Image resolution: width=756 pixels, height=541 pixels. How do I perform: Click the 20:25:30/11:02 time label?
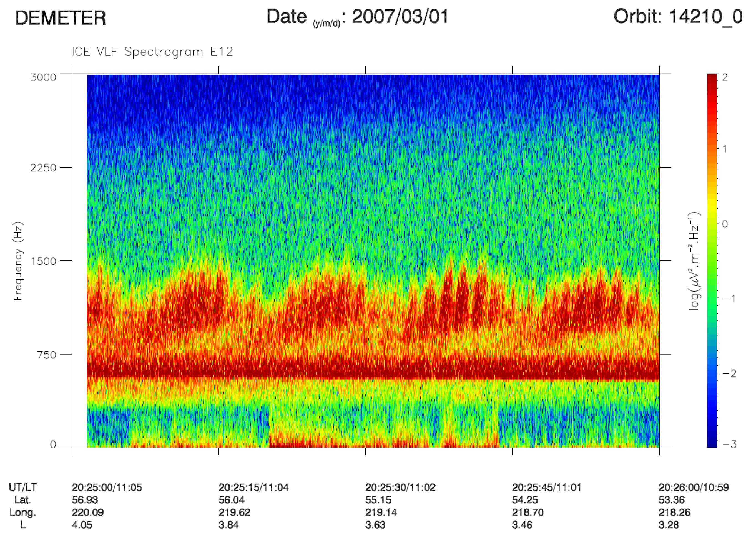[x=400, y=487]
